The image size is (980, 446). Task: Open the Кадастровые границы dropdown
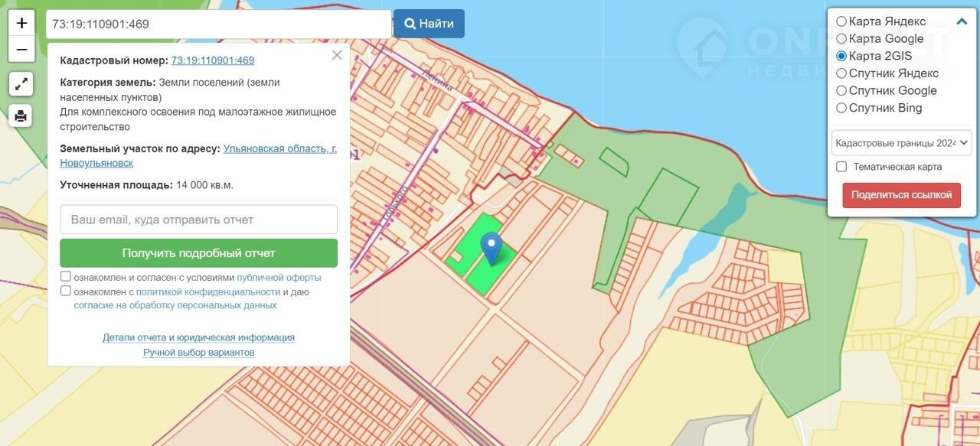coord(901,142)
